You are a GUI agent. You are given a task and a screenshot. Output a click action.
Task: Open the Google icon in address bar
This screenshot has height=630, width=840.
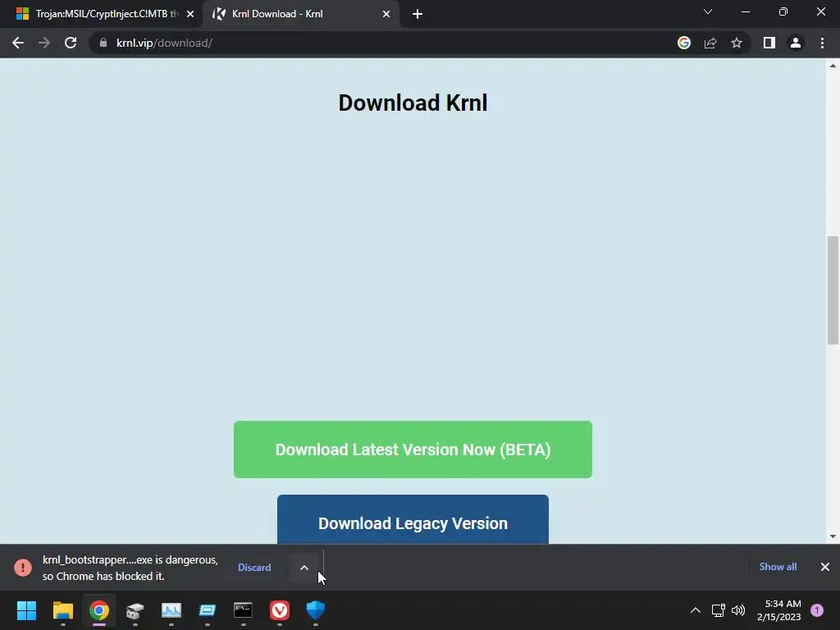point(684,43)
